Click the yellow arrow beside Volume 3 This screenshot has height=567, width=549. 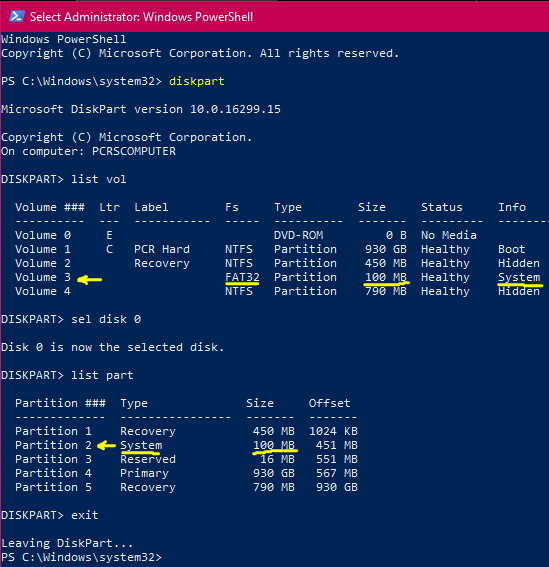pos(90,280)
